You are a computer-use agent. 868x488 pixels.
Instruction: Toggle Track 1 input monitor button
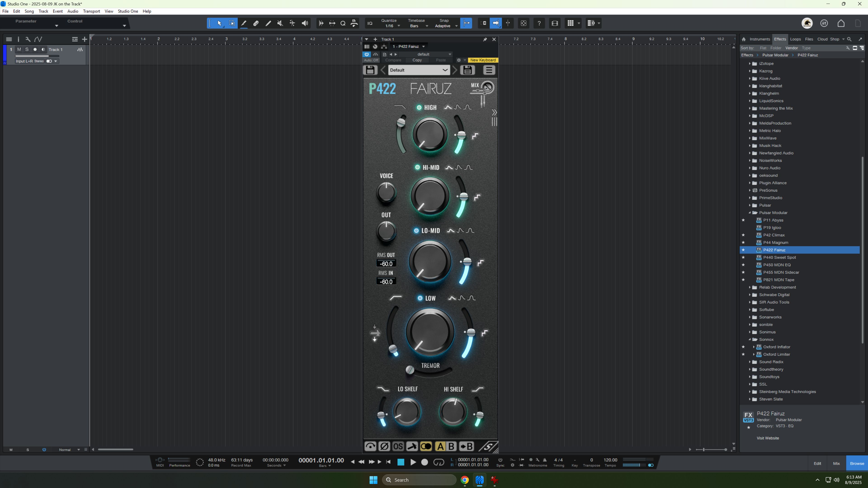point(43,49)
